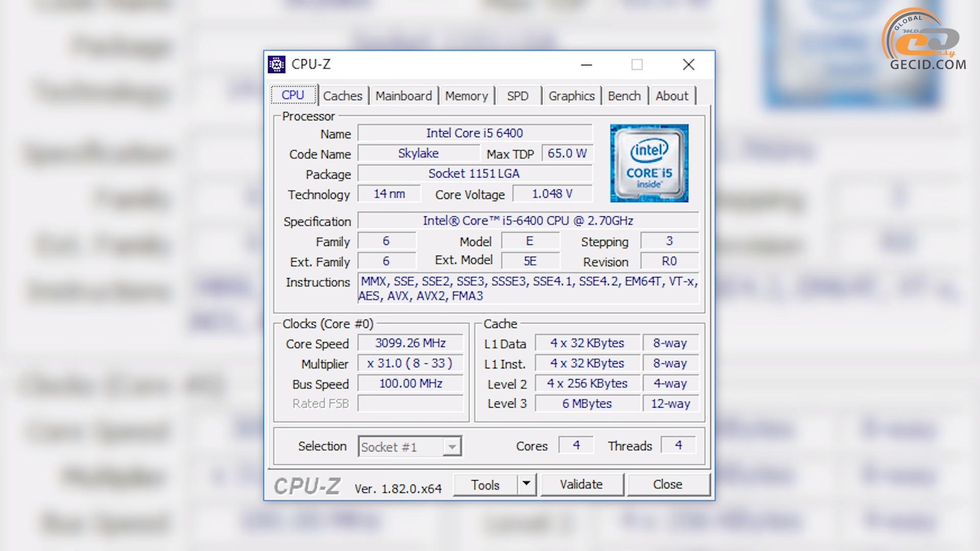
Task: Click the Intel Core i5 badge image
Action: 649,163
